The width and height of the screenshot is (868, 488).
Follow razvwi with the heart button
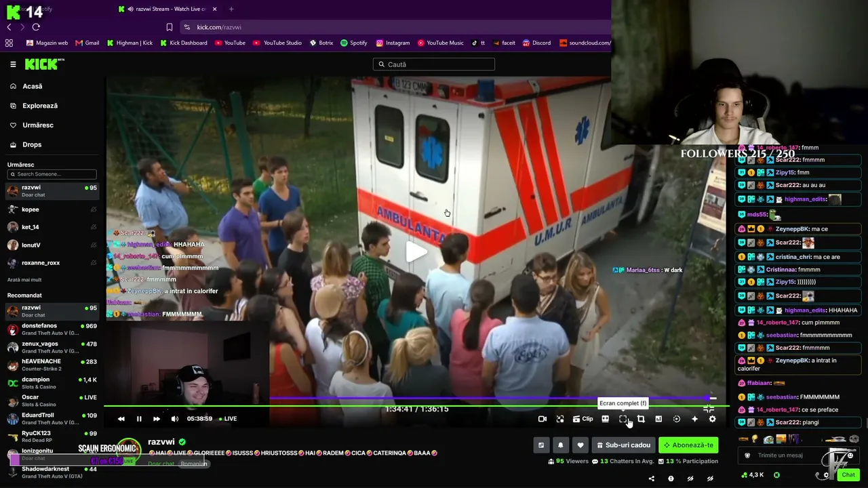[x=580, y=445]
